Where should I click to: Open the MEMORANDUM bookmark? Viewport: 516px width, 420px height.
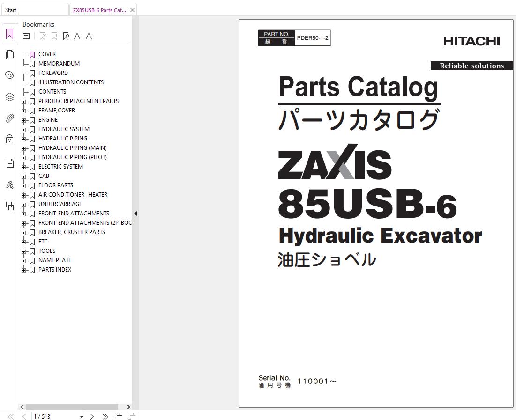click(x=59, y=64)
